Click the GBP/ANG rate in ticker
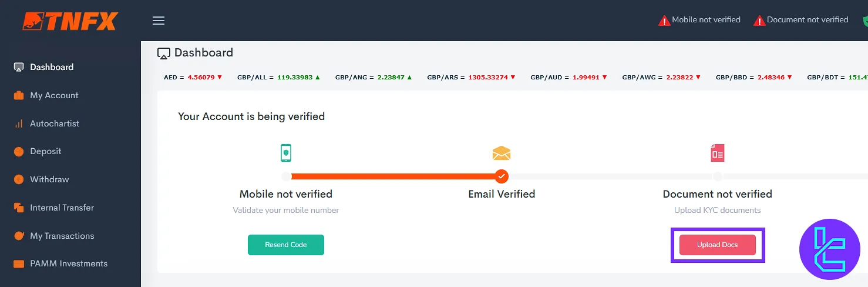Screen dimensions: 868x287 [374, 77]
